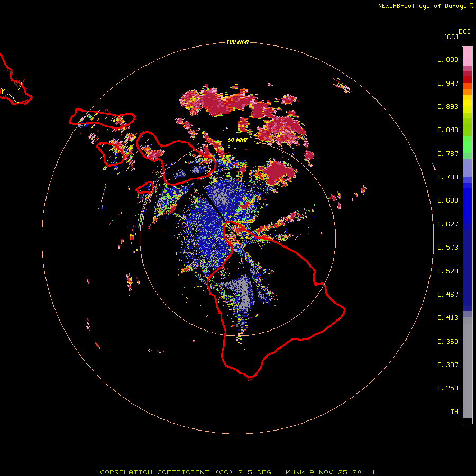Image resolution: width=476 pixels, height=476 pixels.
Task: Click the 0.947 scale label
Action: (448, 83)
